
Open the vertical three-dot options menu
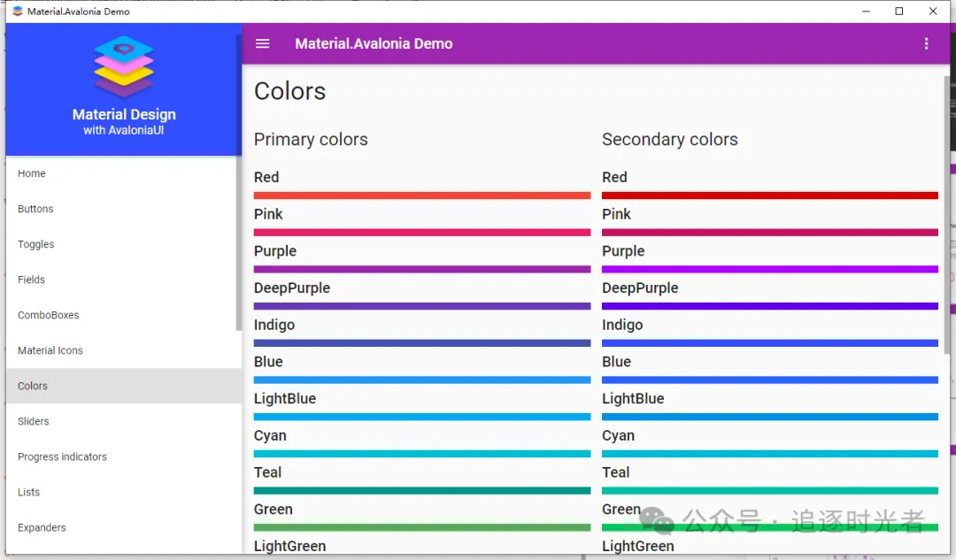tap(926, 44)
